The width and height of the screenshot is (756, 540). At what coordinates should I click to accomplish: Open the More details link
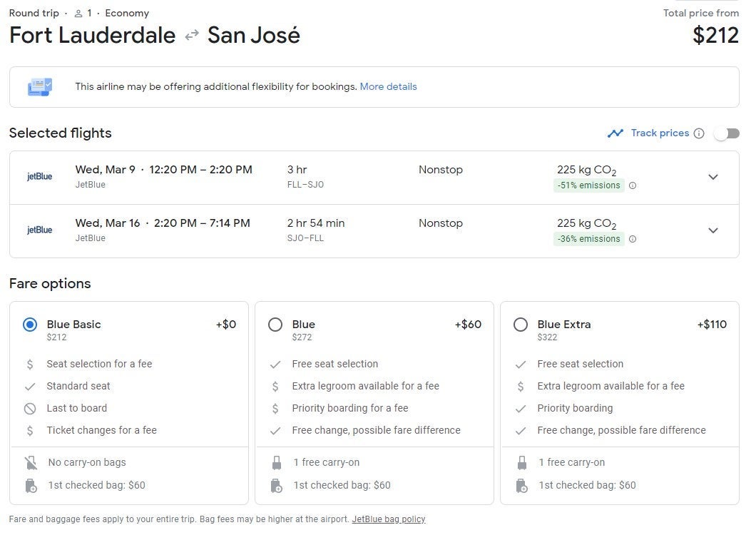click(x=388, y=87)
